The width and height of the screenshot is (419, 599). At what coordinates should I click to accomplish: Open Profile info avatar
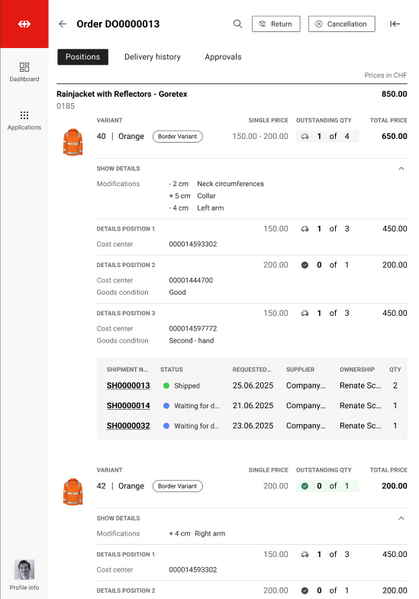(24, 570)
